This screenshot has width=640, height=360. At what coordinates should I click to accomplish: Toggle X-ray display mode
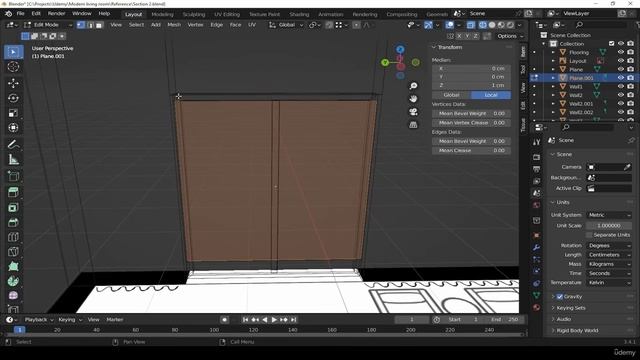pos(471,25)
